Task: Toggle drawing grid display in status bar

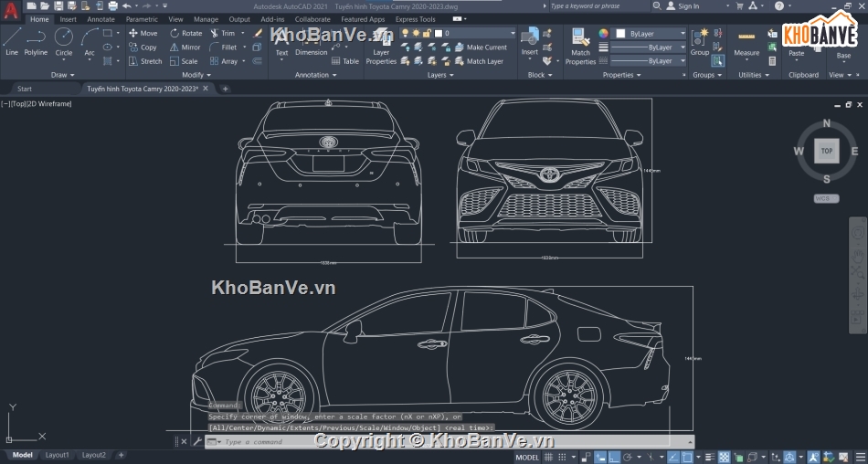Action: tap(548, 457)
